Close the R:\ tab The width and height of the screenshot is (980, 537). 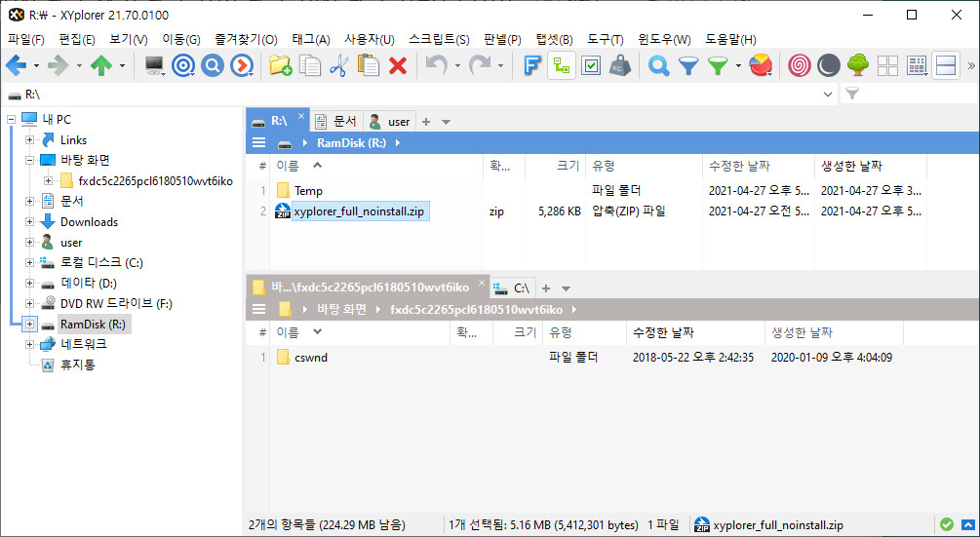click(x=300, y=116)
